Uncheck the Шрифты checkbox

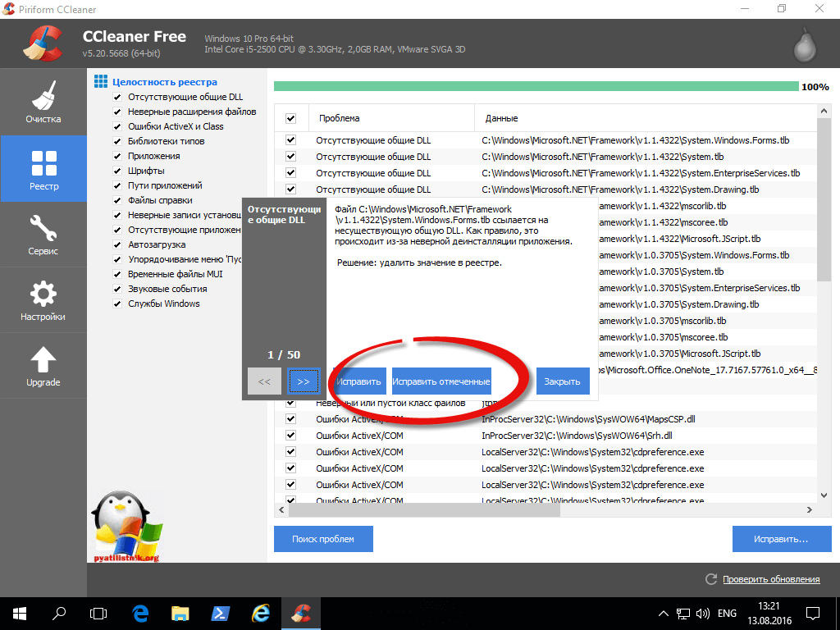[118, 171]
